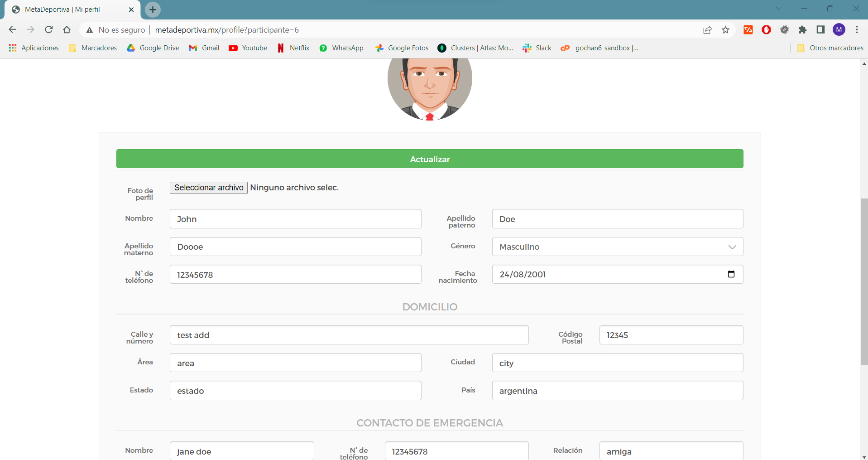Open the orange extension icon in toolbar
The height and width of the screenshot is (460, 868).
[x=748, y=30]
